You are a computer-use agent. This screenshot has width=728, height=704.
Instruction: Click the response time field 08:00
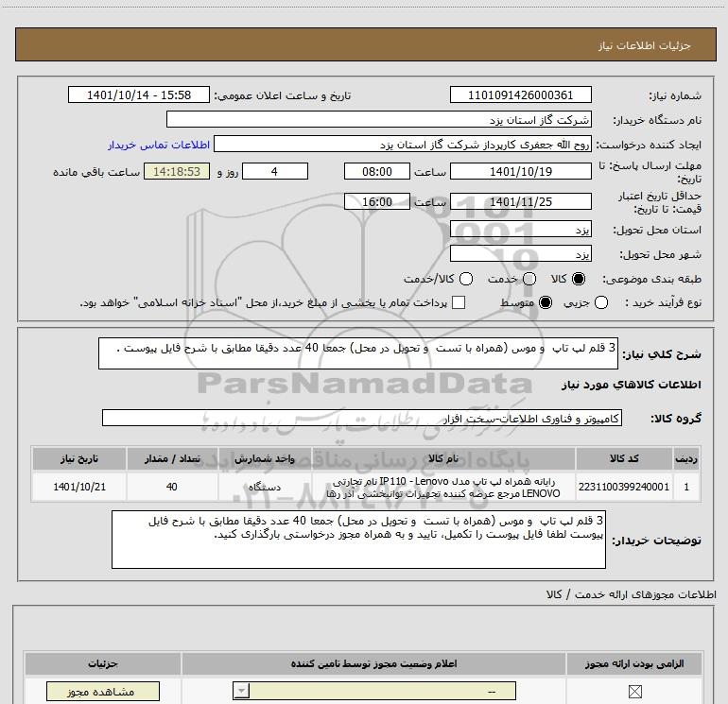point(377,172)
